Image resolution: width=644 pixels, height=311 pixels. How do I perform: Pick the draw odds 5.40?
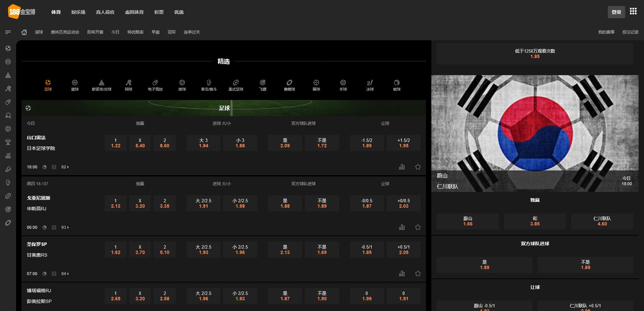pos(140,143)
